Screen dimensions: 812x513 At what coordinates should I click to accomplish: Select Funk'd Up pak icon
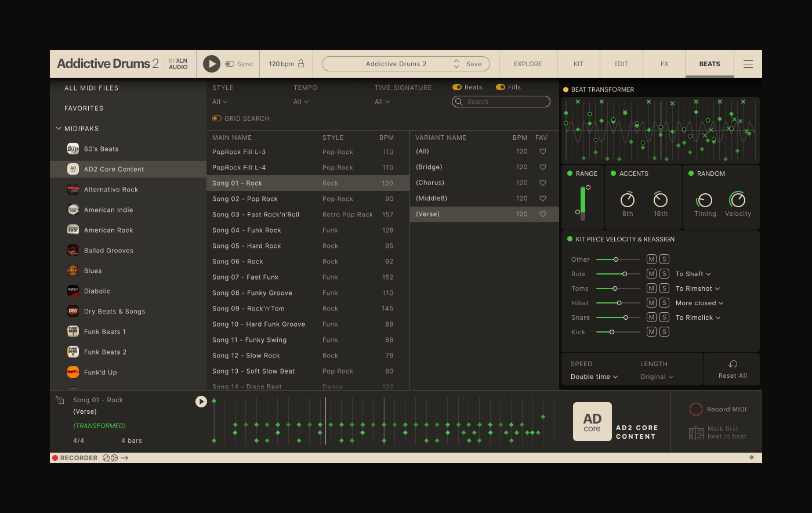point(73,372)
